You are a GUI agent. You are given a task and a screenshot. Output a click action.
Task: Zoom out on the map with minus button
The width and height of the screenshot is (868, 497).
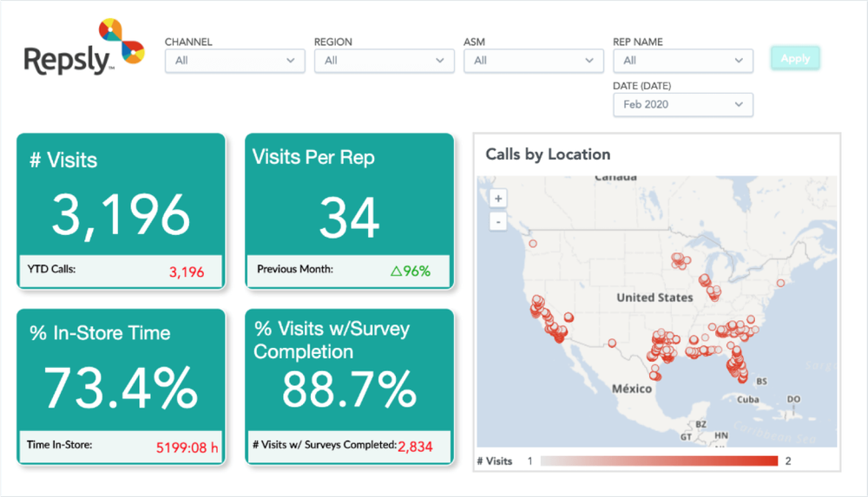498,222
